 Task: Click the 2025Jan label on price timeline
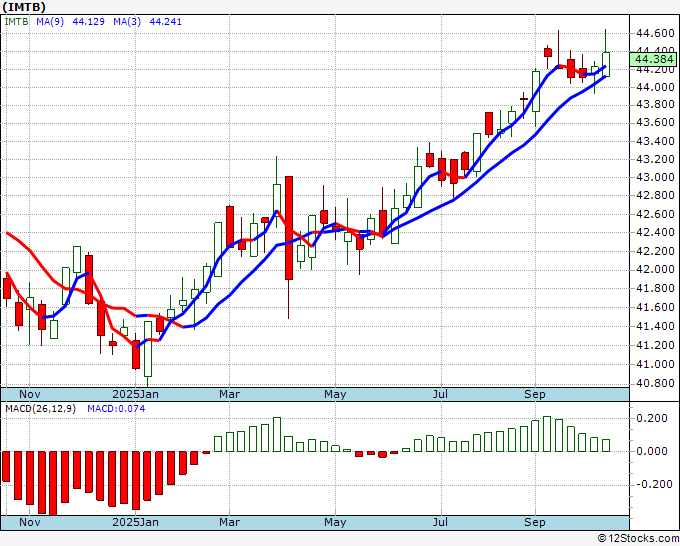point(135,394)
